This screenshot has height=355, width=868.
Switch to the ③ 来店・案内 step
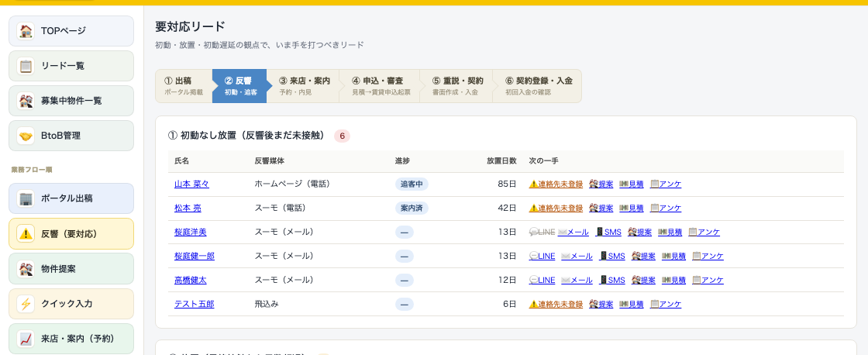[305, 86]
